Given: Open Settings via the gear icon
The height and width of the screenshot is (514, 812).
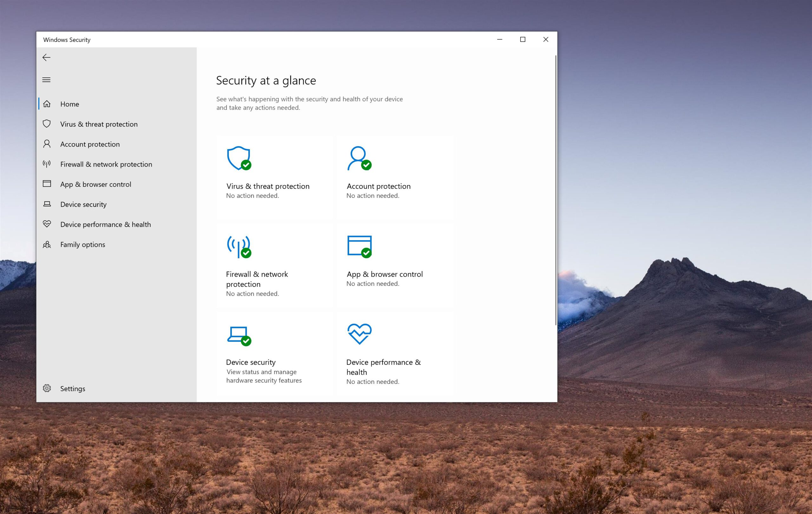Looking at the screenshot, I should coord(47,388).
